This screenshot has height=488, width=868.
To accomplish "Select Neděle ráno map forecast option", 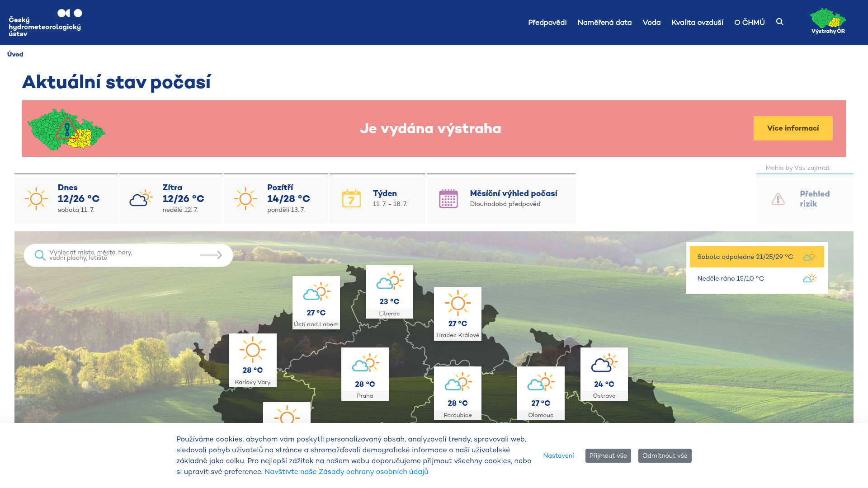I will coord(757,278).
